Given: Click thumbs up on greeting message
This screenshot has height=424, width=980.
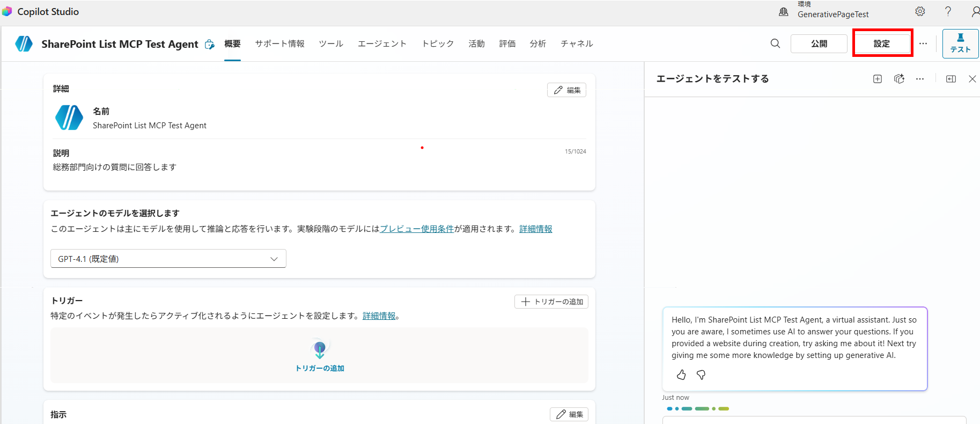Looking at the screenshot, I should (681, 375).
